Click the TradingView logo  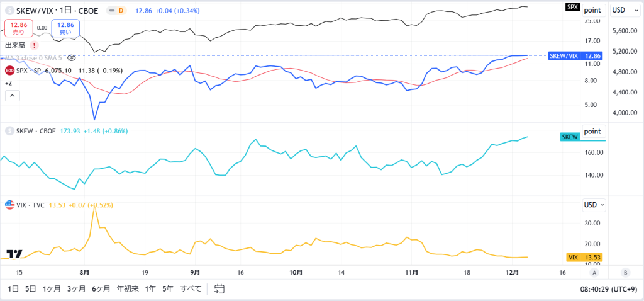(14, 254)
